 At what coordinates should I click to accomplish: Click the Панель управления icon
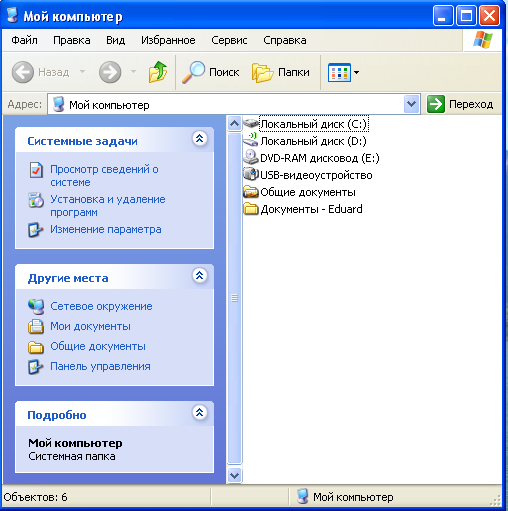tap(36, 367)
